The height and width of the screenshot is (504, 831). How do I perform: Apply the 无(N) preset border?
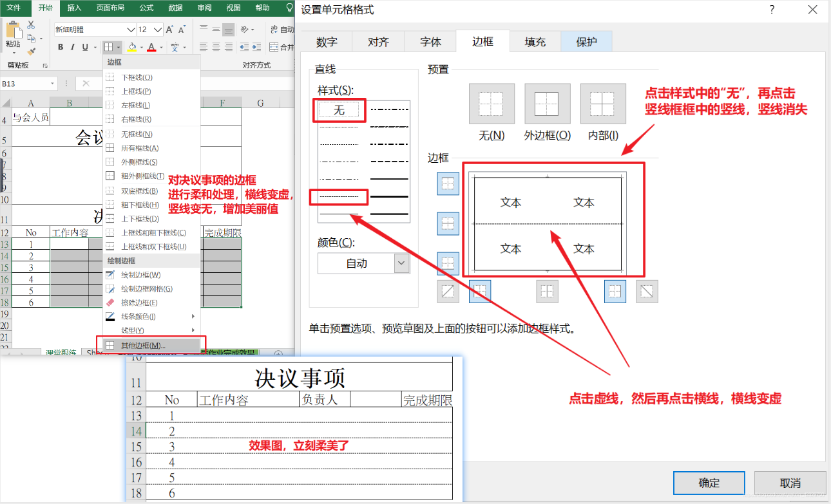click(492, 104)
